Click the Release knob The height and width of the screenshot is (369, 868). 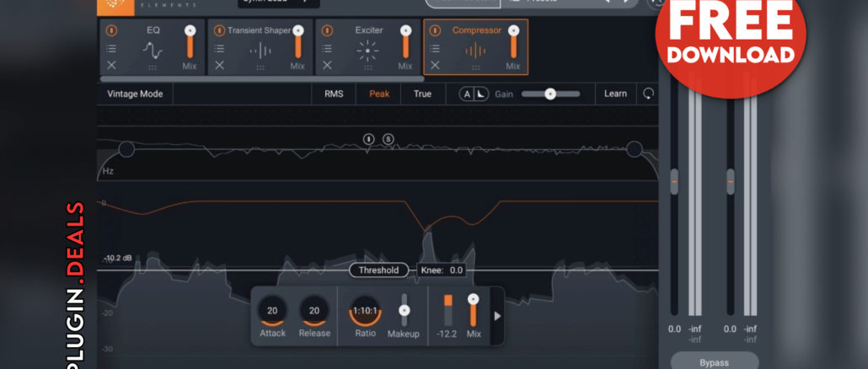coord(313,311)
